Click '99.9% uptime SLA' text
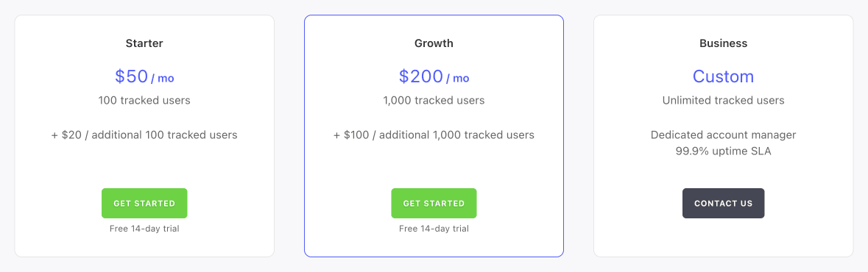868x272 pixels. [724, 151]
